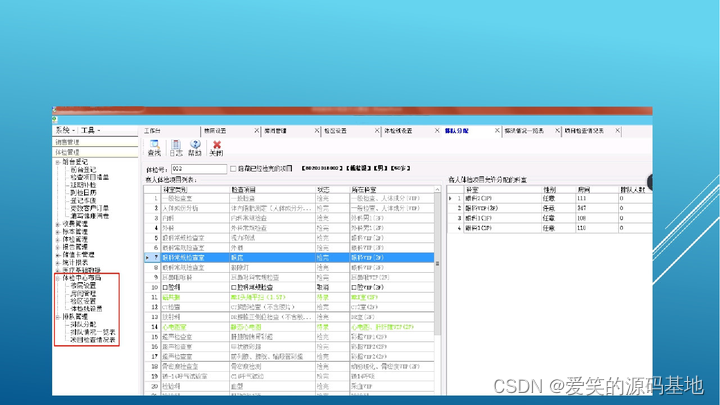Collapse the 前台登记 tree node

[x=58, y=162]
